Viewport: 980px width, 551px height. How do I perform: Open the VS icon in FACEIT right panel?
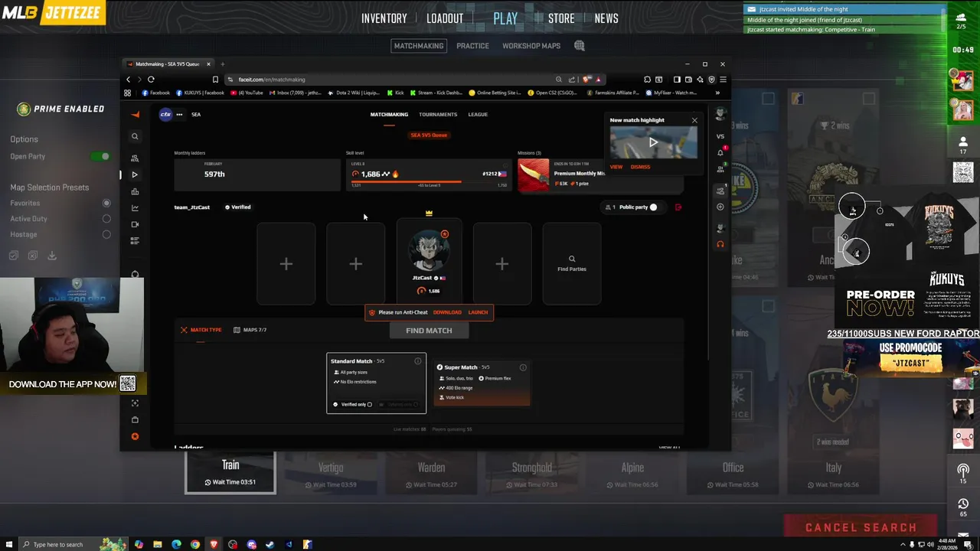click(720, 136)
